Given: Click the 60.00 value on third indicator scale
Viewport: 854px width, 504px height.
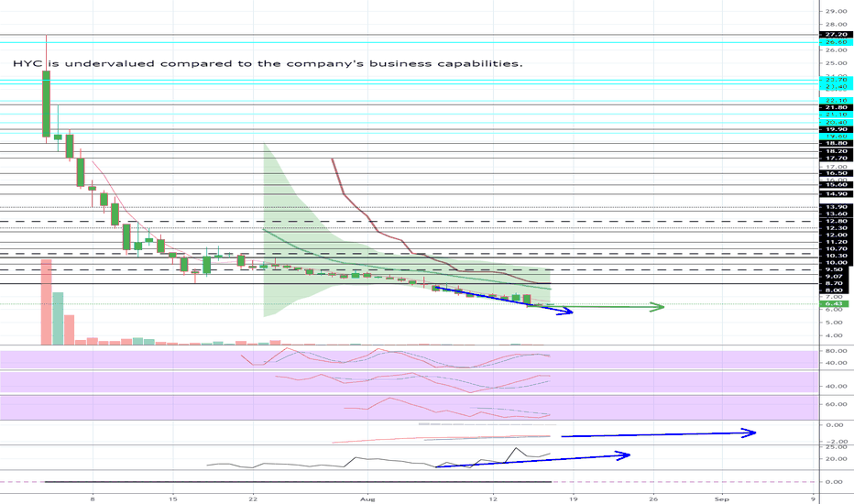Looking at the screenshot, I should [836, 404].
